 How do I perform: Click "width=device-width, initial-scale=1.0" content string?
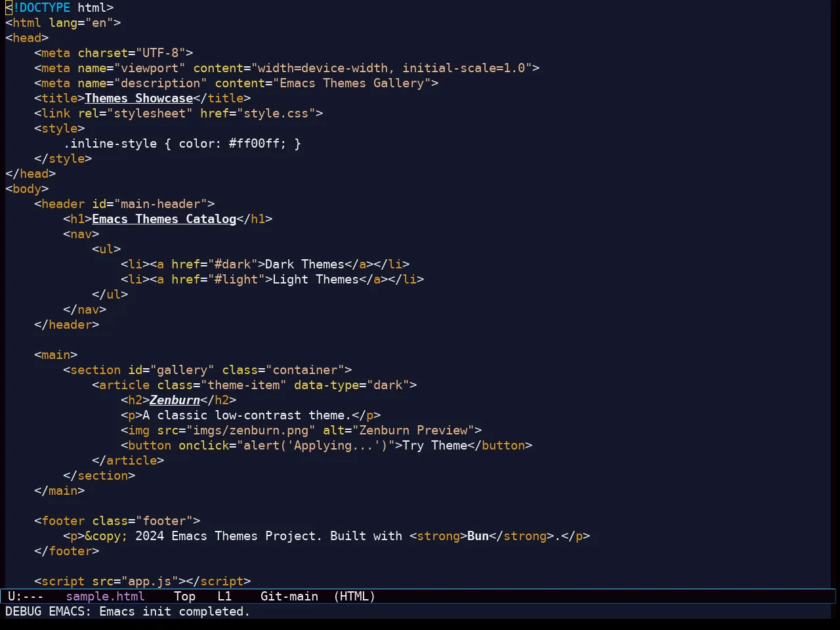pyautogui.click(x=392, y=68)
